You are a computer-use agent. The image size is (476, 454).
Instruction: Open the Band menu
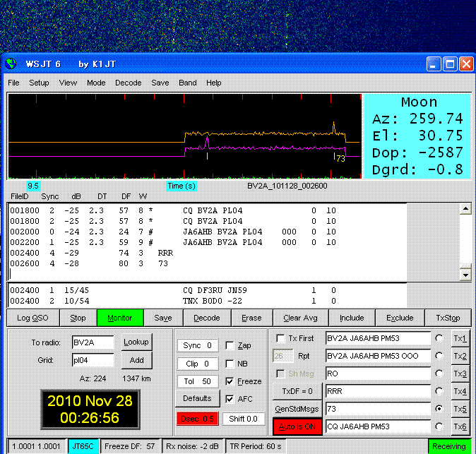[188, 83]
